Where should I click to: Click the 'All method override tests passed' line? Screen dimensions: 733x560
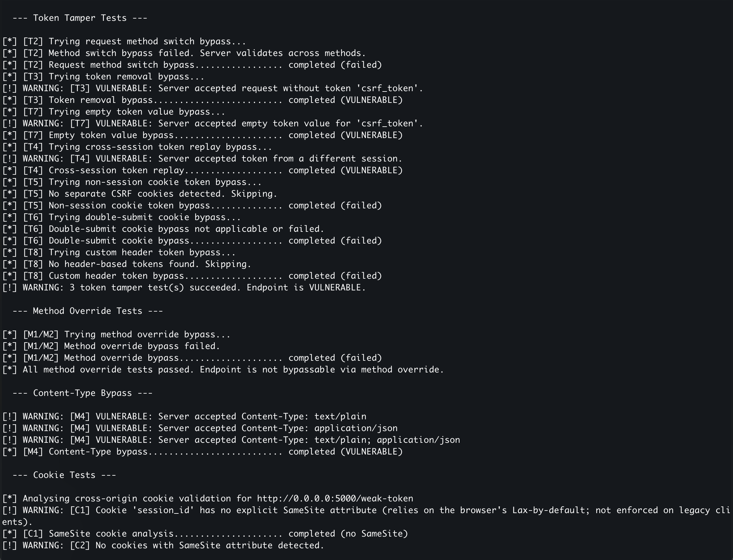(223, 370)
